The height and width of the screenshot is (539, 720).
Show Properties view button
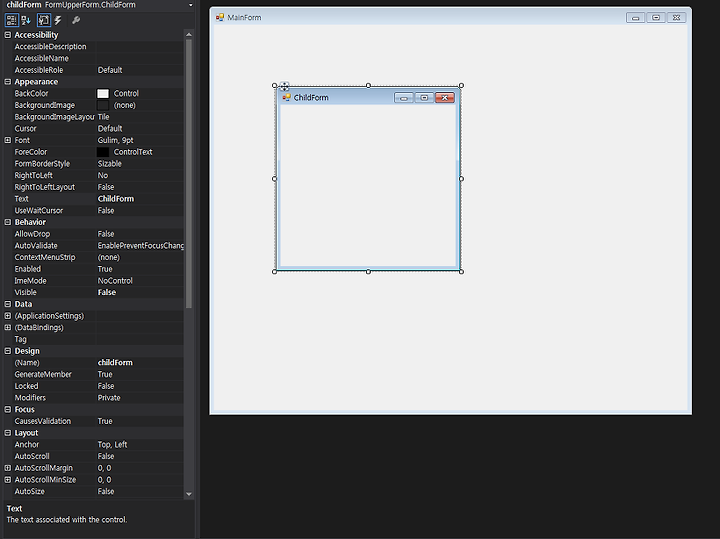44,20
